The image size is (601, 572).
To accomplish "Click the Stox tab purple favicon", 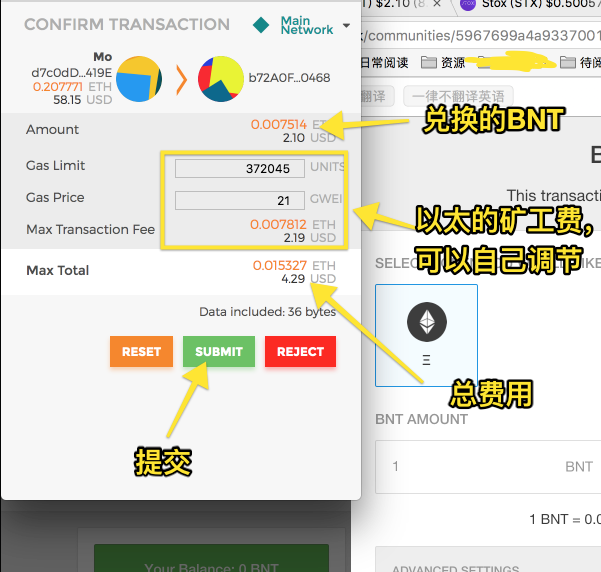I will (468, 4).
